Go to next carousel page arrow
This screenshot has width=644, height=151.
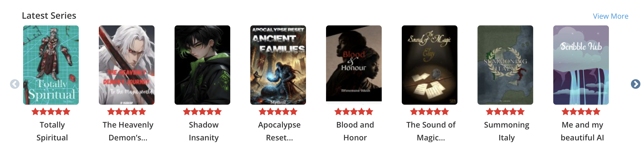click(635, 84)
